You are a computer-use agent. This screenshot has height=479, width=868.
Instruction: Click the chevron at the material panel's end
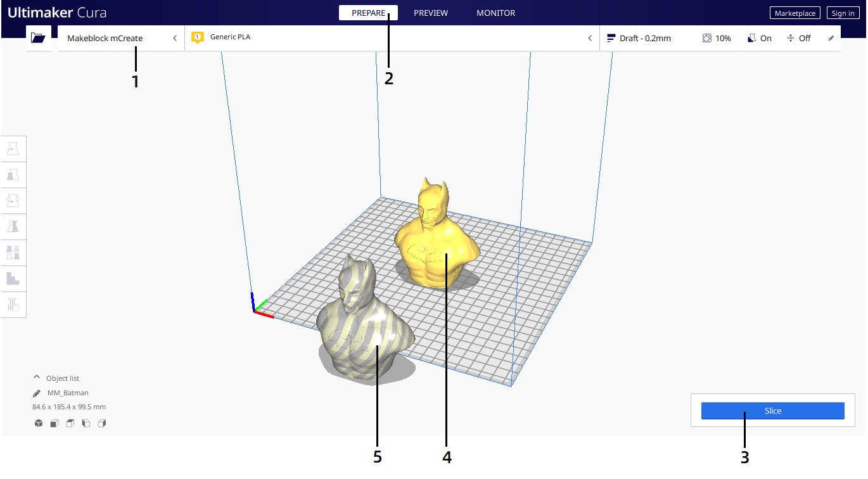coord(590,38)
